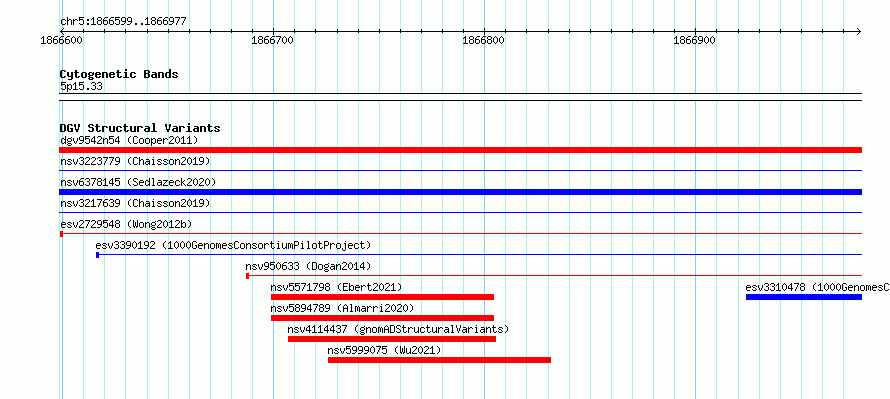Click the chr5:1866599..1866977 region label
The image size is (890, 399).
tap(123, 22)
